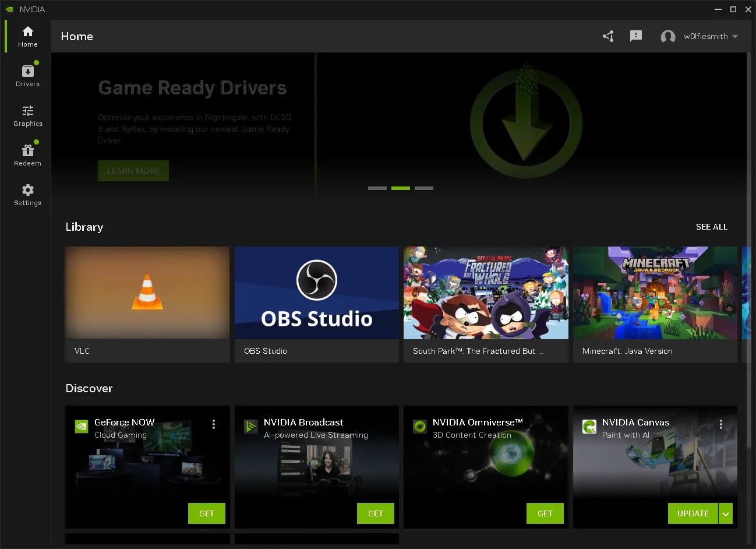The width and height of the screenshot is (756, 549).
Task: Click the NVIDIA Omniverse logo badge
Action: [420, 426]
